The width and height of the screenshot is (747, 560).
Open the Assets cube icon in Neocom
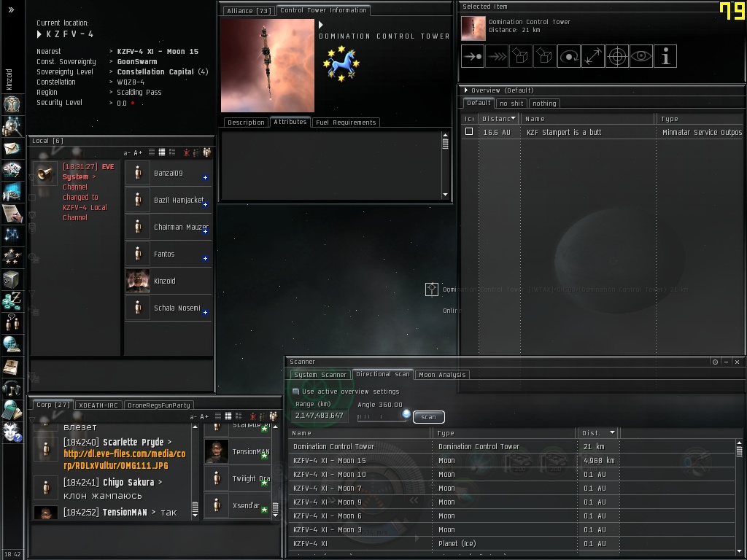tap(12, 279)
